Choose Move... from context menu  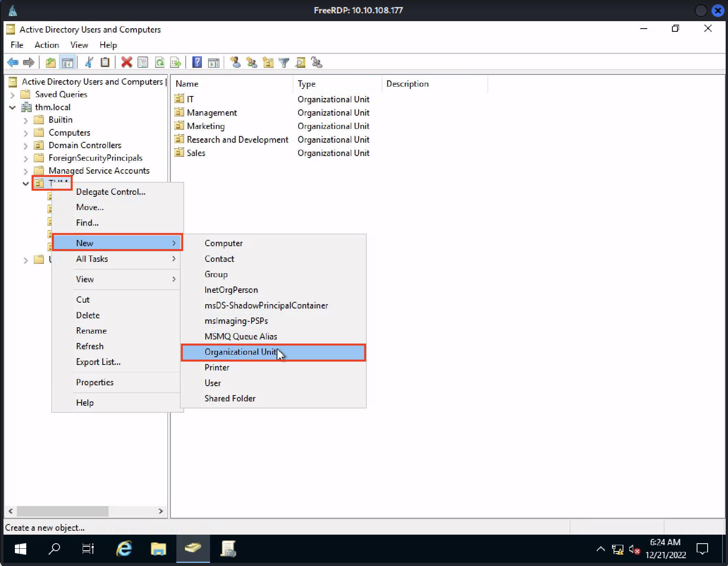(x=118, y=207)
